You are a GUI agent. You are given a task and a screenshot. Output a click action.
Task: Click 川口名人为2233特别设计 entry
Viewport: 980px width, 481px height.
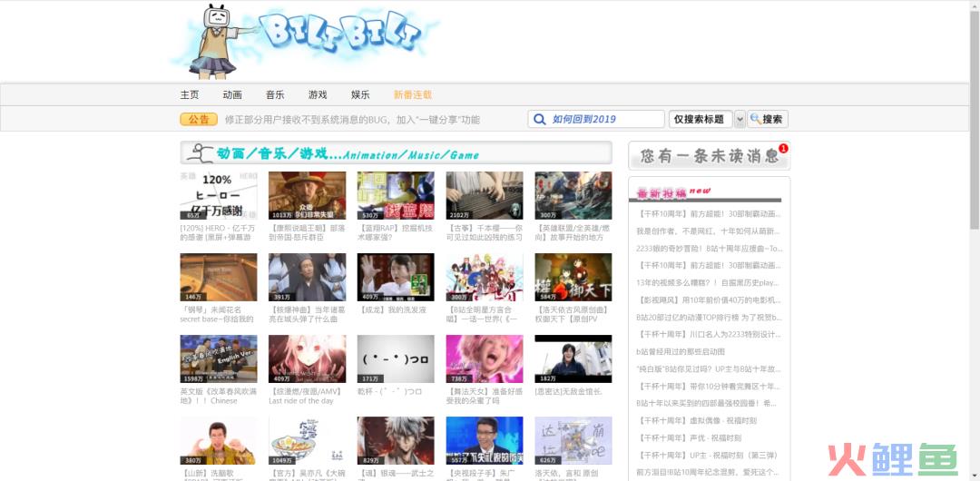[709, 334]
